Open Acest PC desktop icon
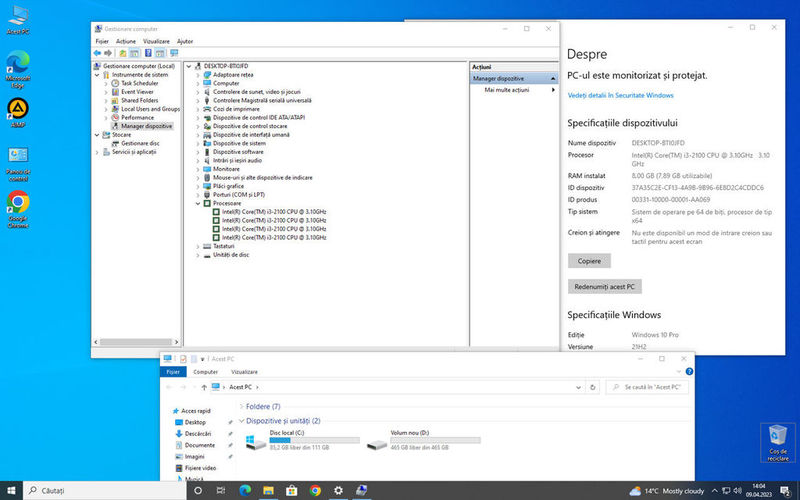This screenshot has height=500, width=800. pyautogui.click(x=18, y=19)
